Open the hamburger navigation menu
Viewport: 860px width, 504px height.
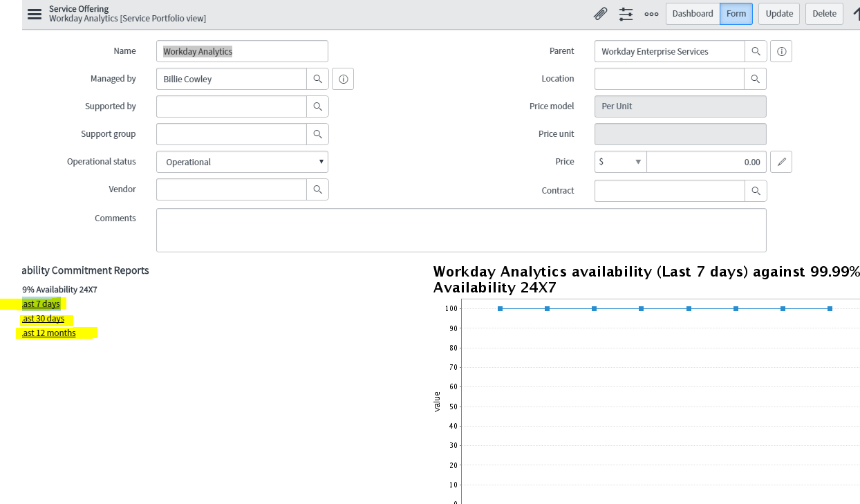point(35,14)
